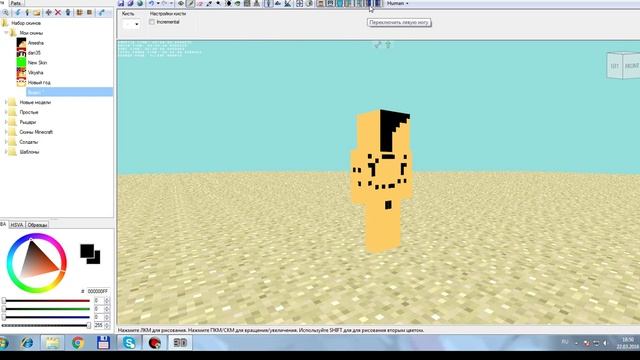Click the Undo arrow icon

[x=151, y=3]
